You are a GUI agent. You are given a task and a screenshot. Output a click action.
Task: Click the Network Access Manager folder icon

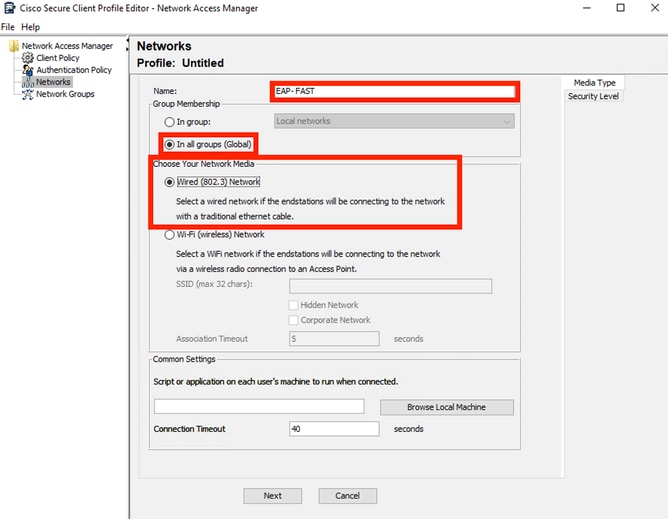pos(14,46)
